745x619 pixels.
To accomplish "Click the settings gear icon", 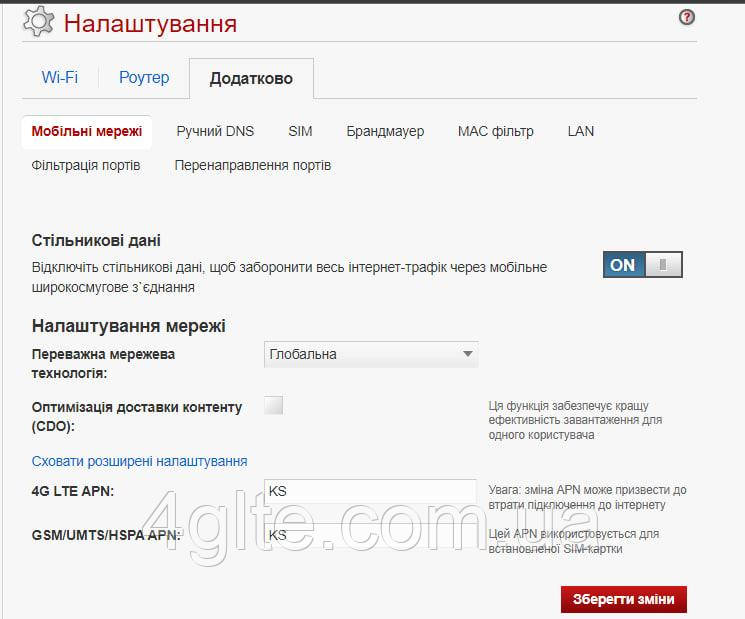I will click(38, 22).
